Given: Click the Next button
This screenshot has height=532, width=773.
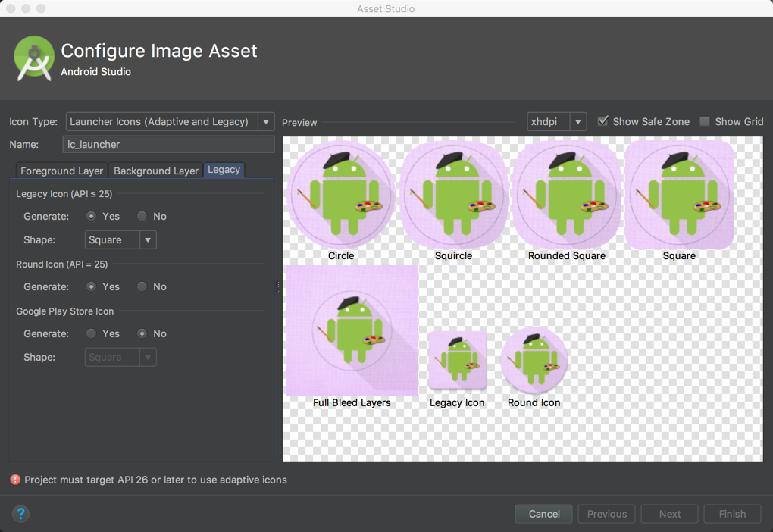Looking at the screenshot, I should pos(669,514).
